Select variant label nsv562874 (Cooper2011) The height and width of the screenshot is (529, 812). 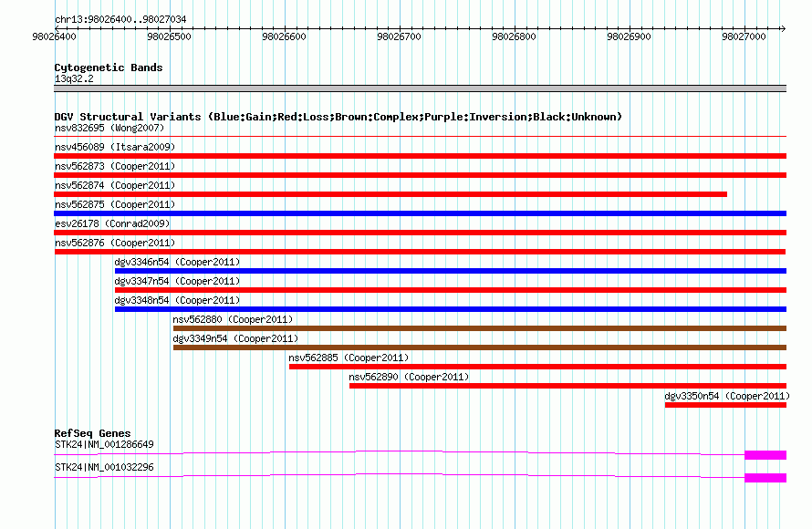(x=115, y=185)
